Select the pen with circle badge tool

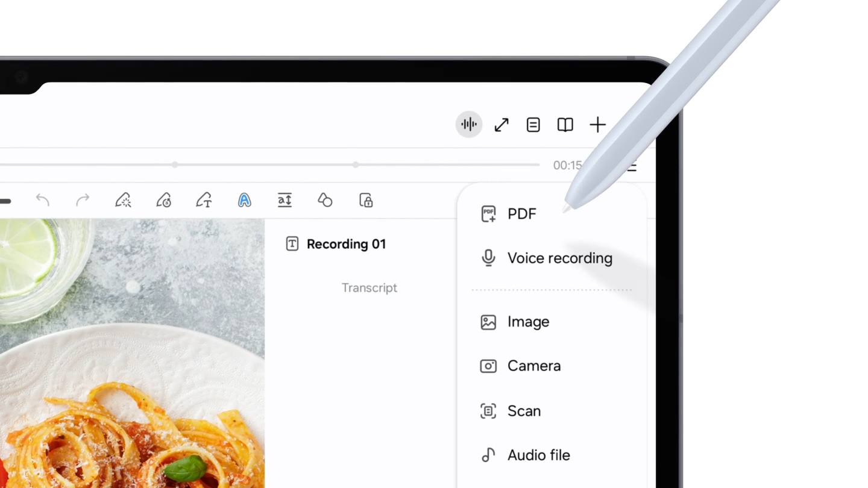point(163,200)
